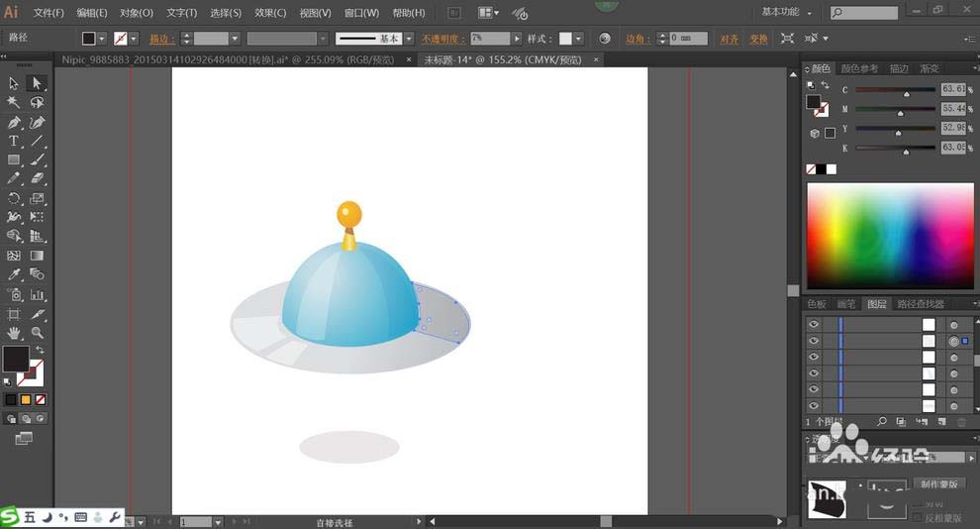
Task: Select the Eraser tool
Action: click(37, 179)
